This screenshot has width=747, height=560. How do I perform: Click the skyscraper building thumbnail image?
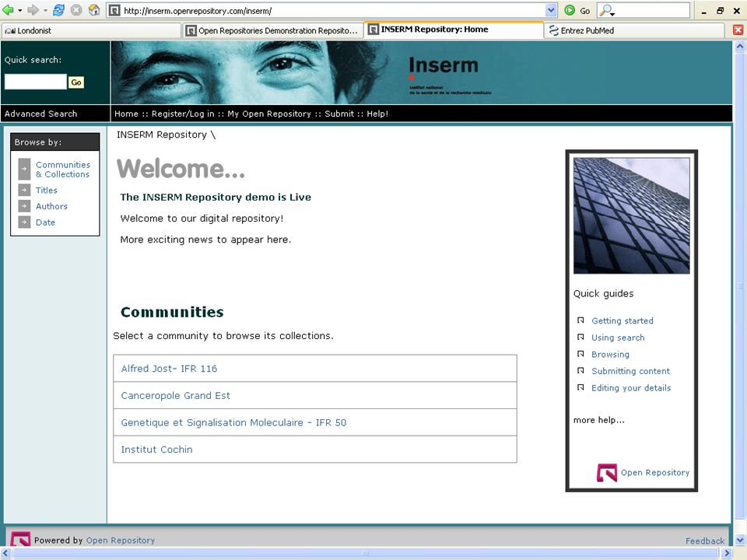pyautogui.click(x=631, y=215)
